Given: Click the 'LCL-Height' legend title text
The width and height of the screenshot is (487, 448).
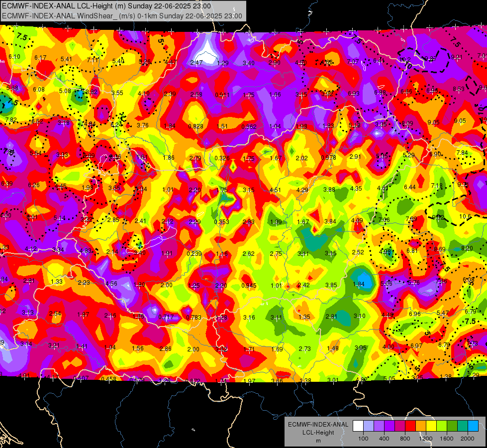Looking at the screenshot, I should point(318,433).
